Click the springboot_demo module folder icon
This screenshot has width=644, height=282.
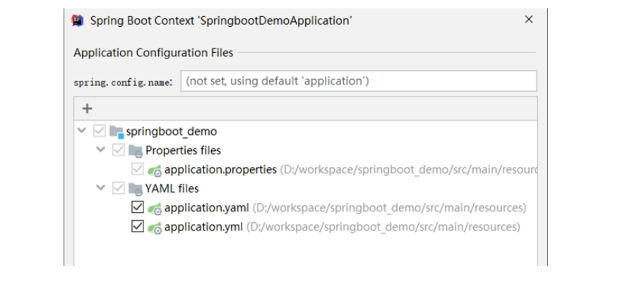[117, 131]
